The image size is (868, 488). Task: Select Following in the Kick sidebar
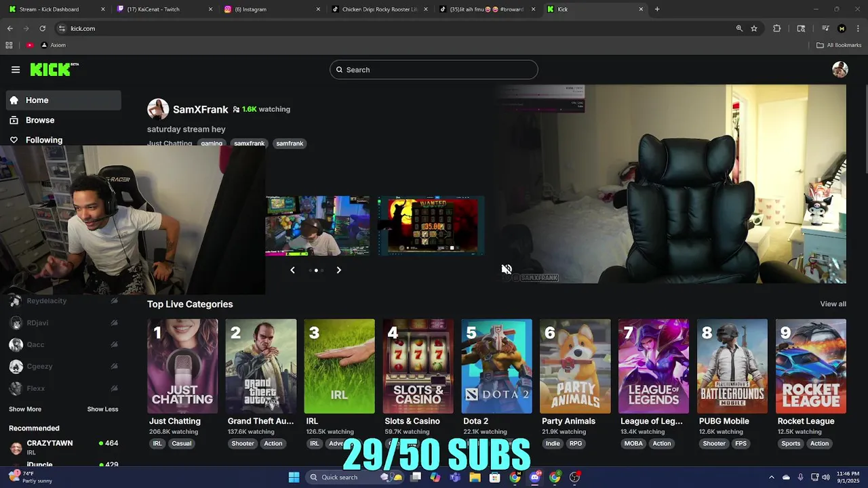pos(64,140)
